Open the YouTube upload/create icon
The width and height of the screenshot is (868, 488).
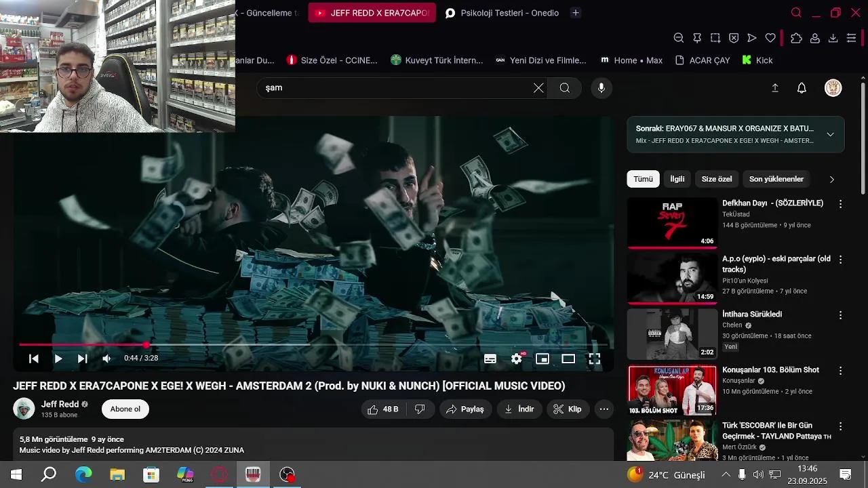(x=775, y=88)
